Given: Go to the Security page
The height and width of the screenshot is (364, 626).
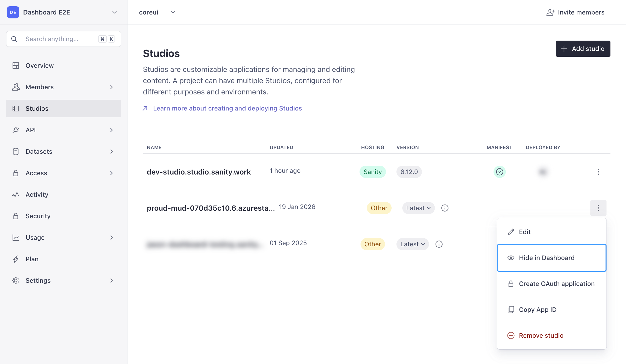Looking at the screenshot, I should [63, 216].
